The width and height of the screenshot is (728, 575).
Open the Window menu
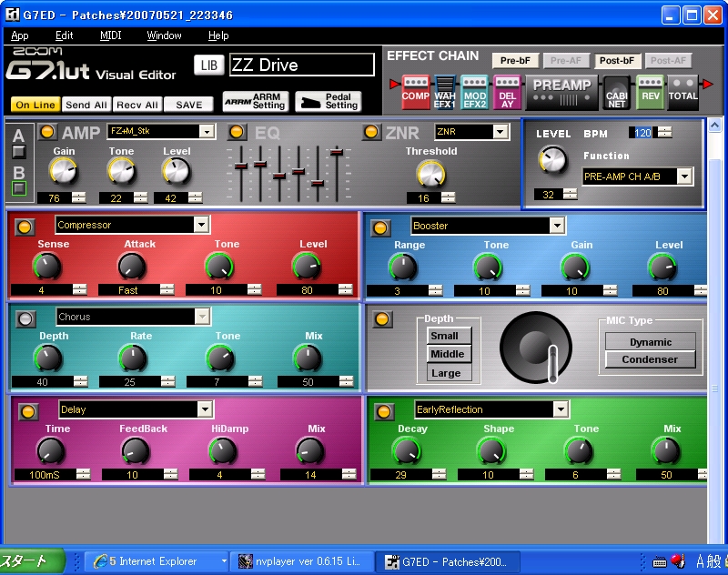point(164,35)
